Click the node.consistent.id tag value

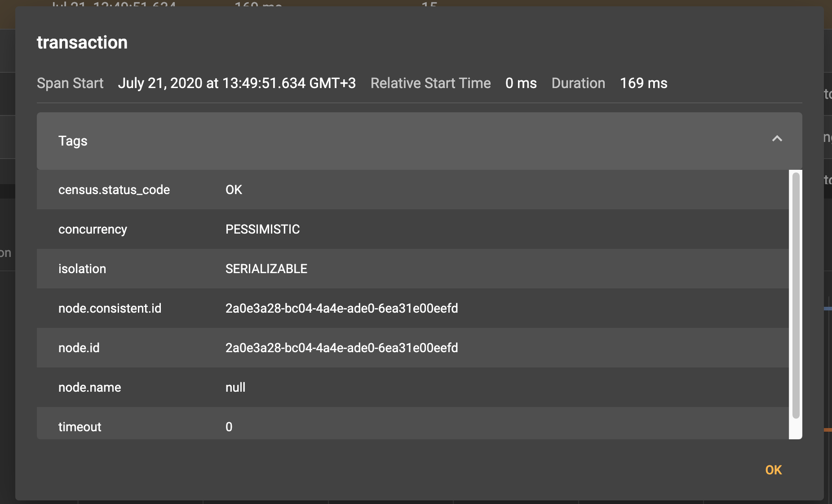pos(341,308)
